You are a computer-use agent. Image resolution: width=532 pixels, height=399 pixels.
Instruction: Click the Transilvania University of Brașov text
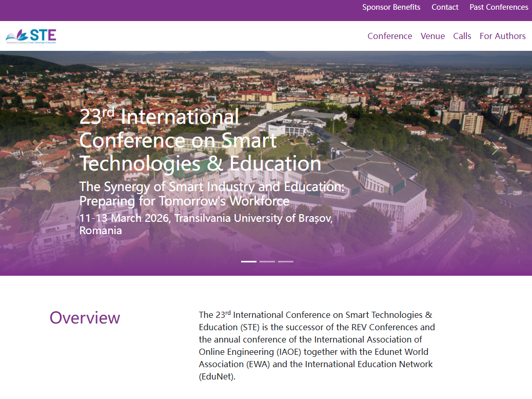point(253,219)
